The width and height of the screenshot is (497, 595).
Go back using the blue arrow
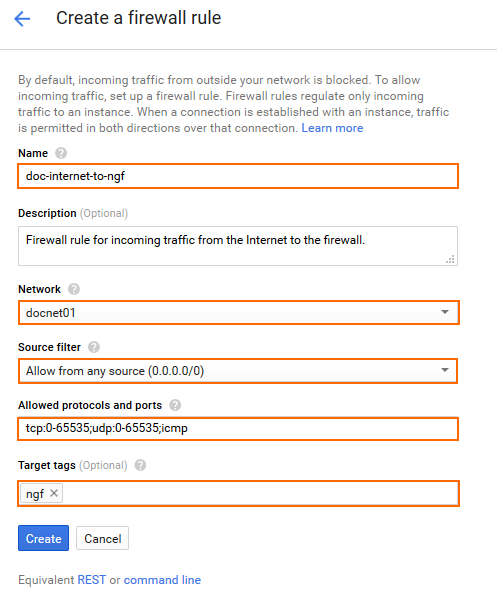coord(22,19)
